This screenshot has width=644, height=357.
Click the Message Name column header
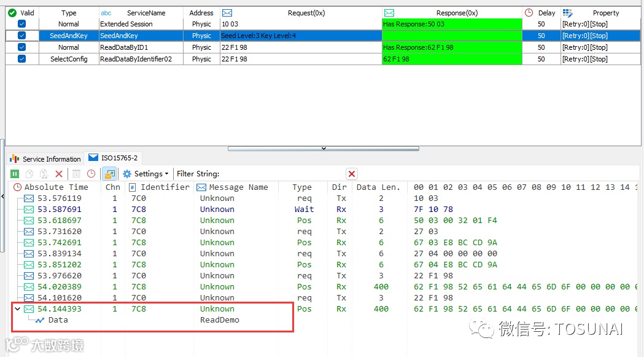tap(236, 187)
